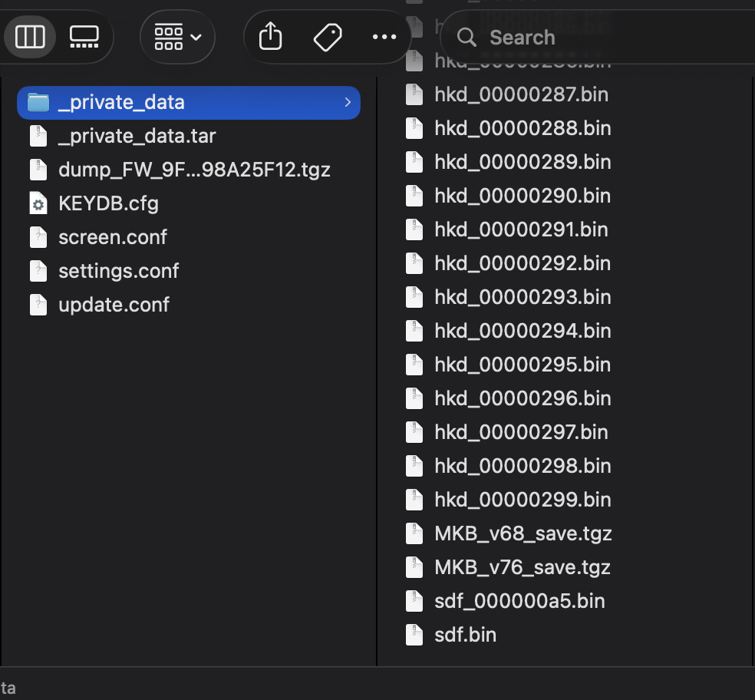The width and height of the screenshot is (755, 700).
Task: Click the hkd_00000290.bin file icon
Action: tap(414, 196)
